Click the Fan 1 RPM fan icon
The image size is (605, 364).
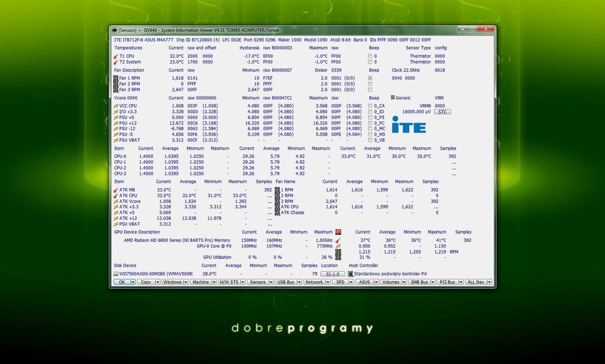pos(116,78)
